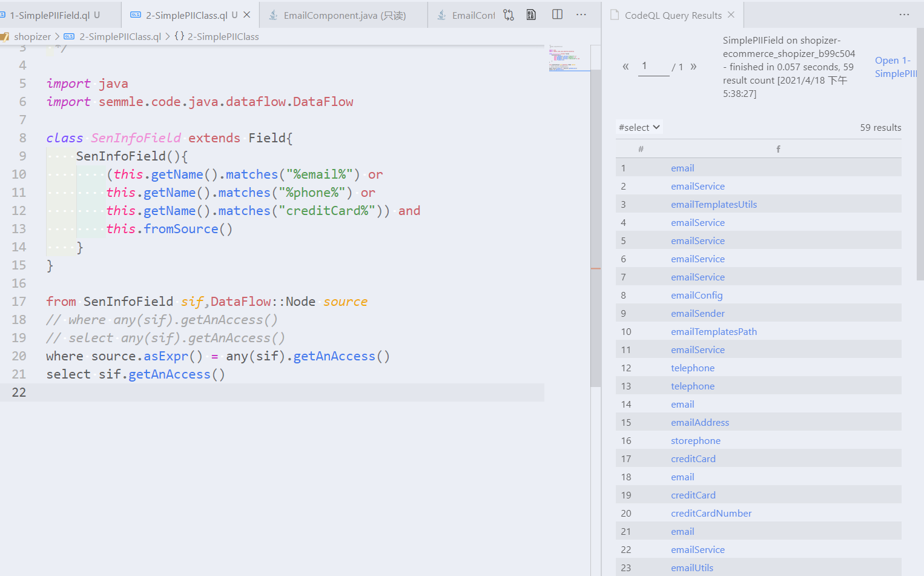Open result 14 email link
This screenshot has height=576, width=924.
pos(682,404)
